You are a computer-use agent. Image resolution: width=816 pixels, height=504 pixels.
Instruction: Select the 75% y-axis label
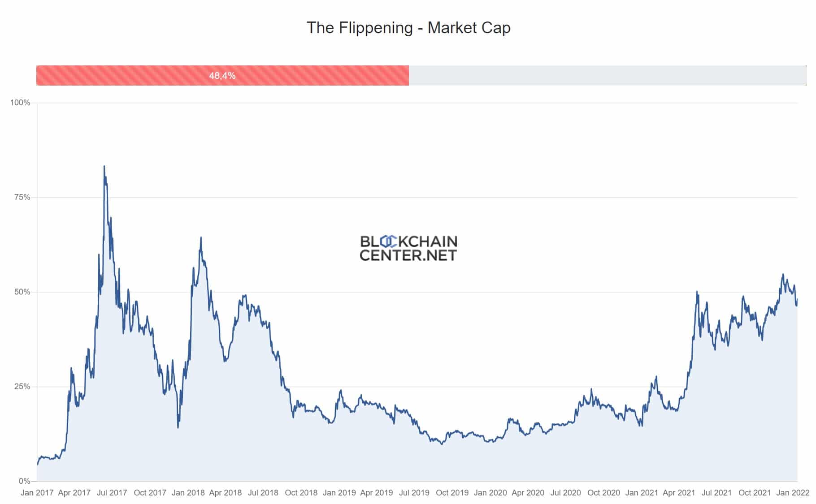pos(22,197)
